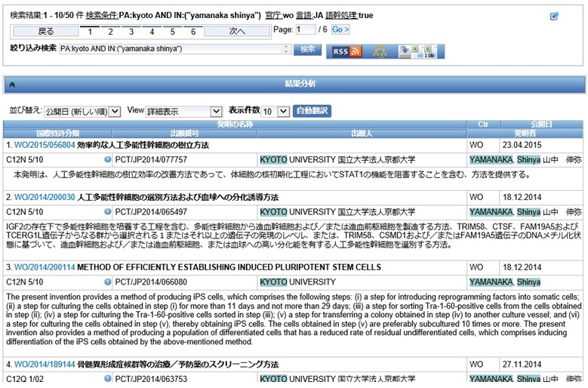Click abstract beginning '本発明は、人工多能性幹細胞'
The width and height of the screenshot is (588, 388).
click(272, 174)
